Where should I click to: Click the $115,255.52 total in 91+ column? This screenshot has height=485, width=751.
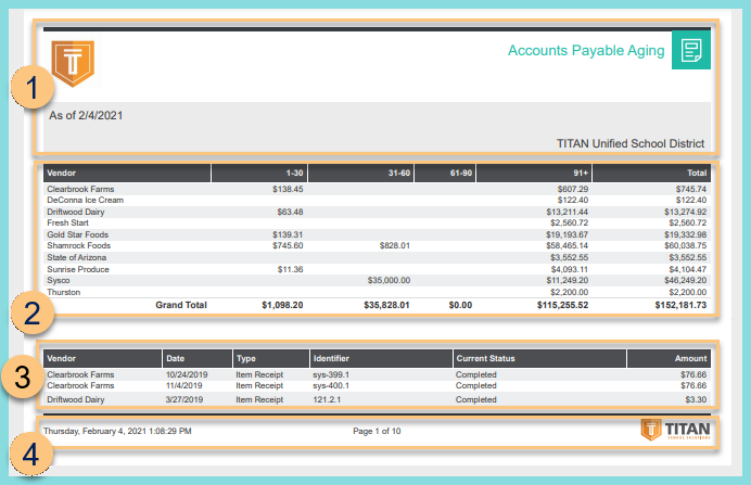pyautogui.click(x=563, y=305)
